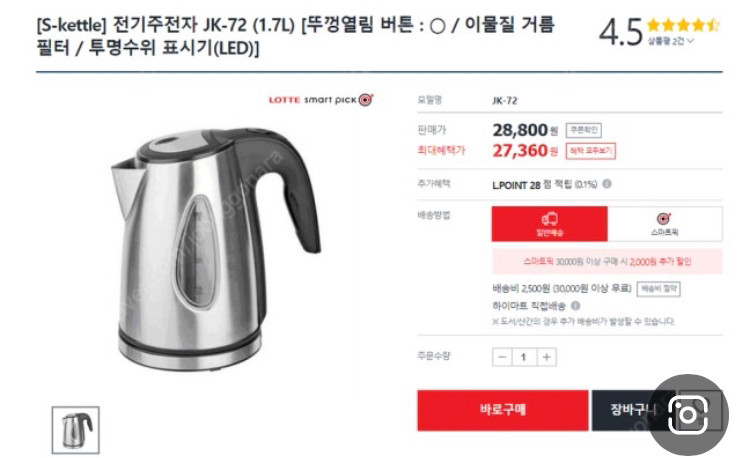
Task: Expand the 상품평 2건 review dropdown
Action: (x=671, y=41)
